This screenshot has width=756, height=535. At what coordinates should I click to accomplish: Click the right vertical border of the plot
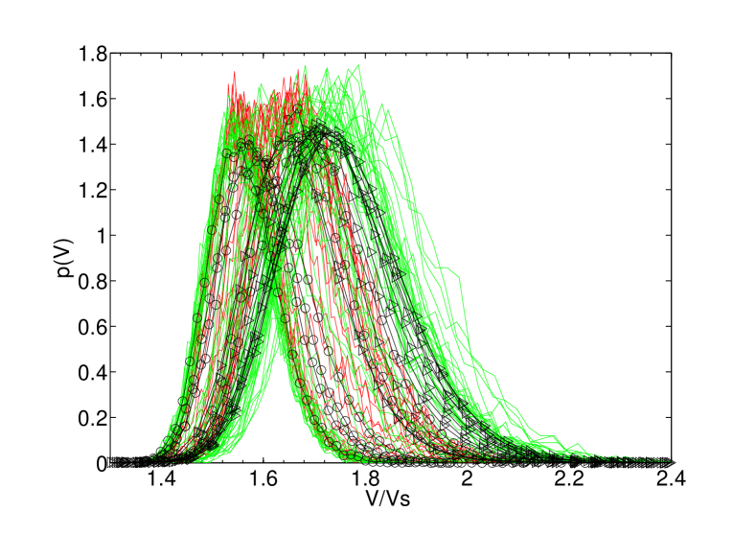pos(672,259)
